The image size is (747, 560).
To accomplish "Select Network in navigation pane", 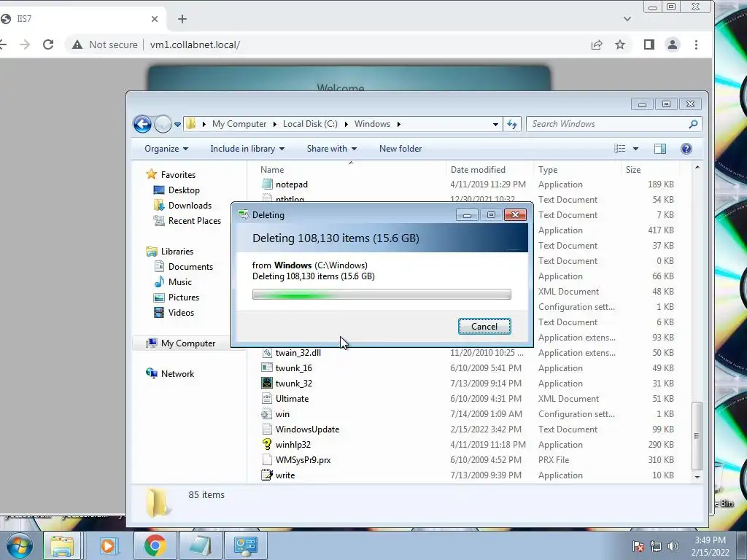I will point(177,374).
